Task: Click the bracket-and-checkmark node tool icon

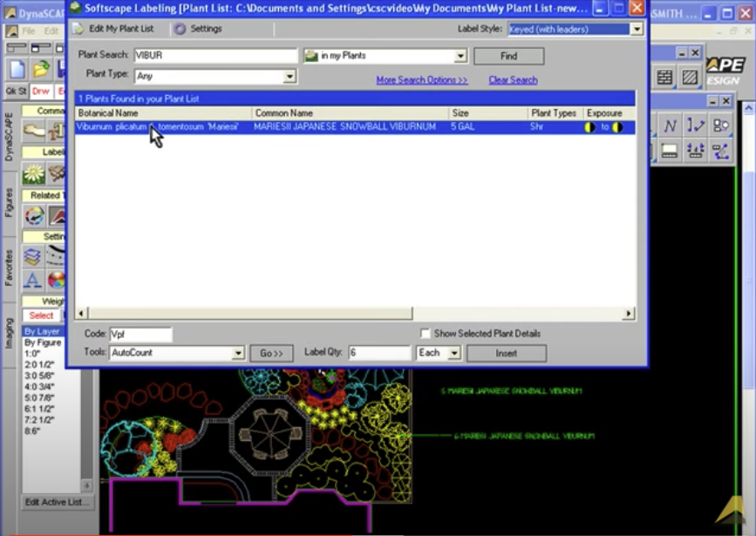Action: (695, 126)
